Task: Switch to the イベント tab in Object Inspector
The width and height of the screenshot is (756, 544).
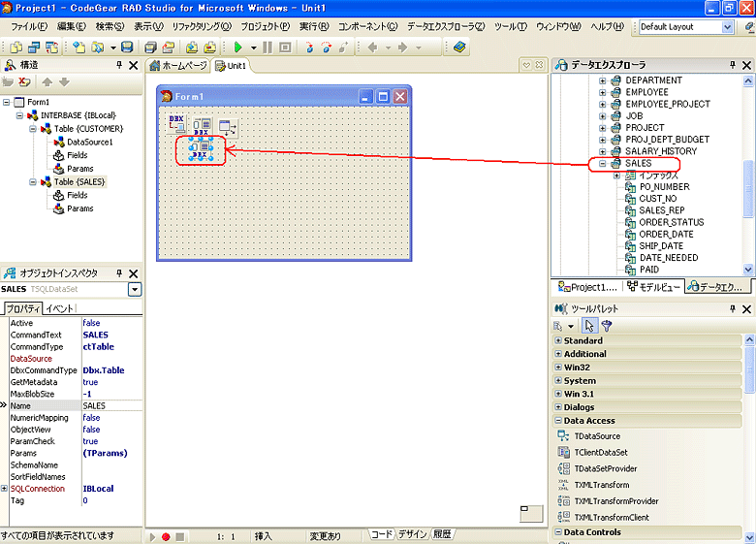Action: [60, 308]
